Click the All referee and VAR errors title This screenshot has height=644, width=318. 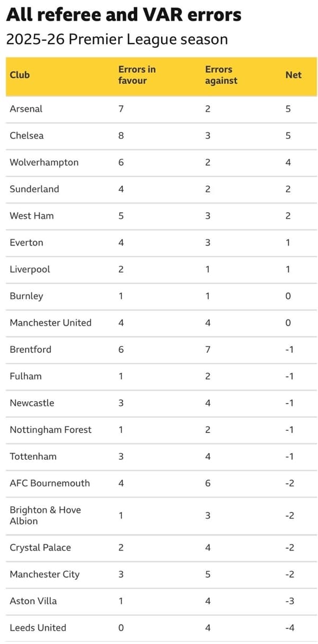(x=123, y=15)
